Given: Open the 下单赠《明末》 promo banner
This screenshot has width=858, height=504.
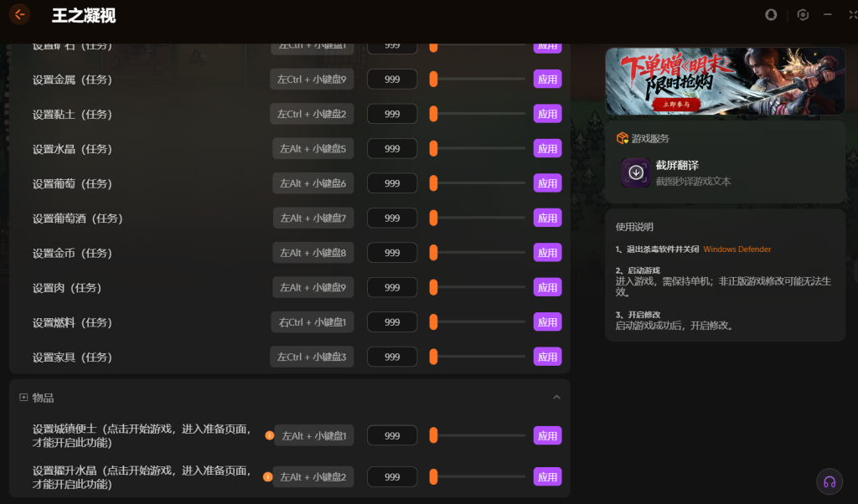Looking at the screenshot, I should [x=726, y=81].
